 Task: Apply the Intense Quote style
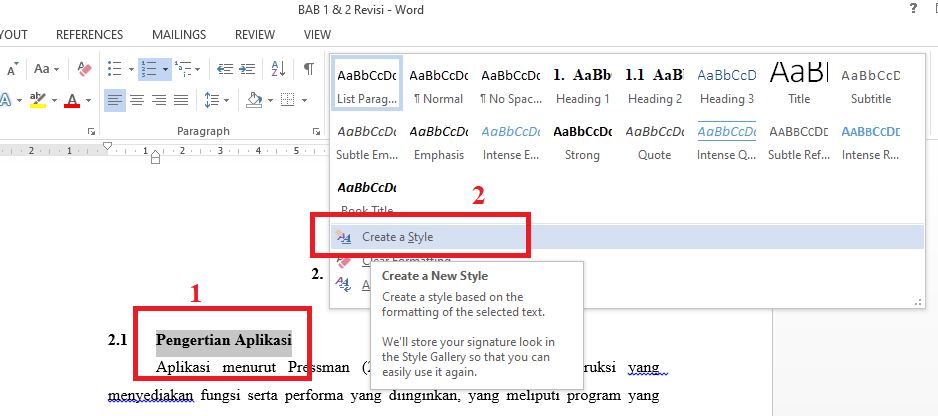click(x=727, y=141)
